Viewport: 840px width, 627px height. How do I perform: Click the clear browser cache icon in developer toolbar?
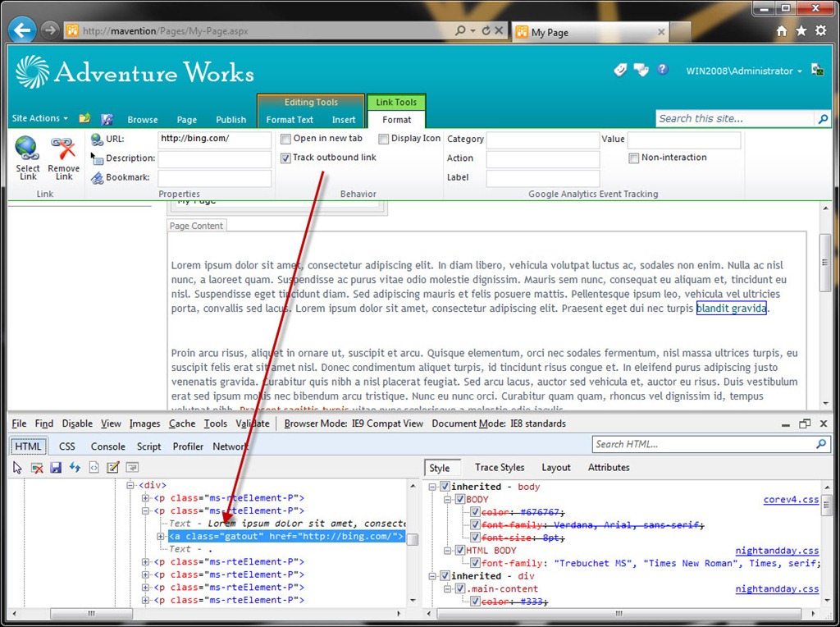[36, 467]
